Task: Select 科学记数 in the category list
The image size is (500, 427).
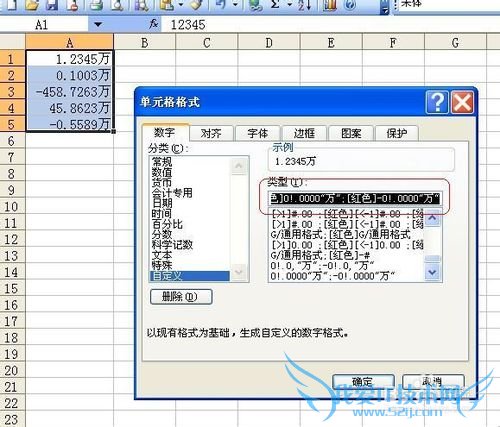Action: coord(173,244)
